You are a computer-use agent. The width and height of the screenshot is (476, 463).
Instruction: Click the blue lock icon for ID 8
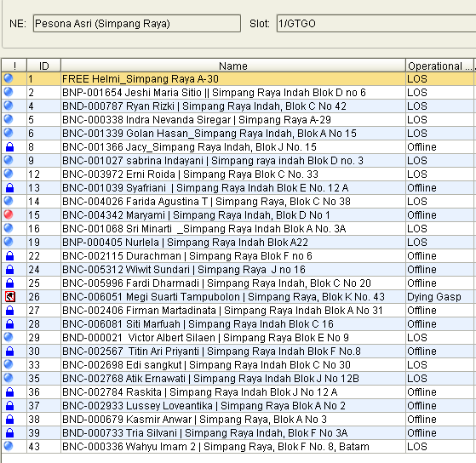pos(10,147)
